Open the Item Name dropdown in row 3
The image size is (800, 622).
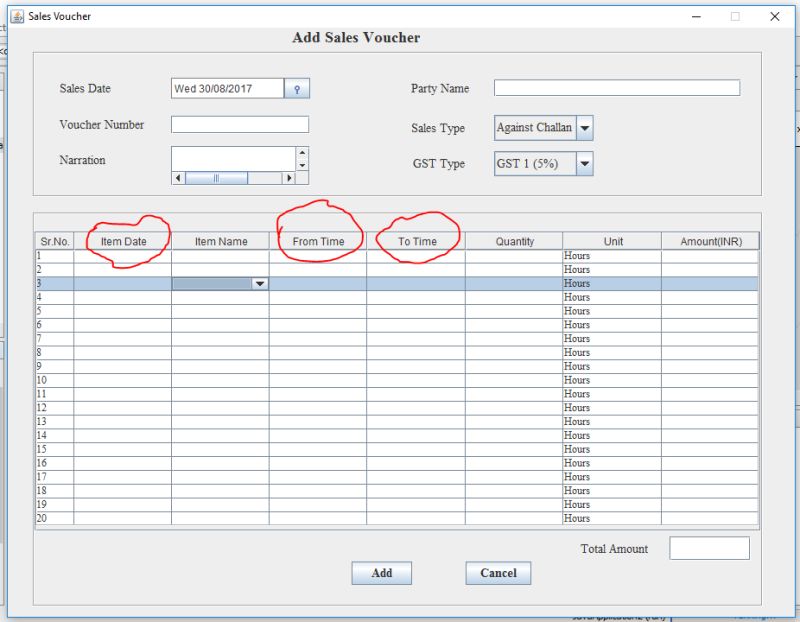click(x=260, y=284)
